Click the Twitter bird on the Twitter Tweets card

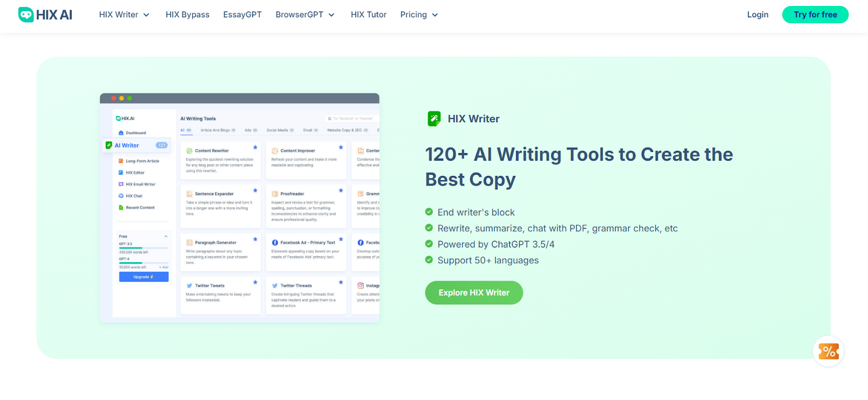189,285
